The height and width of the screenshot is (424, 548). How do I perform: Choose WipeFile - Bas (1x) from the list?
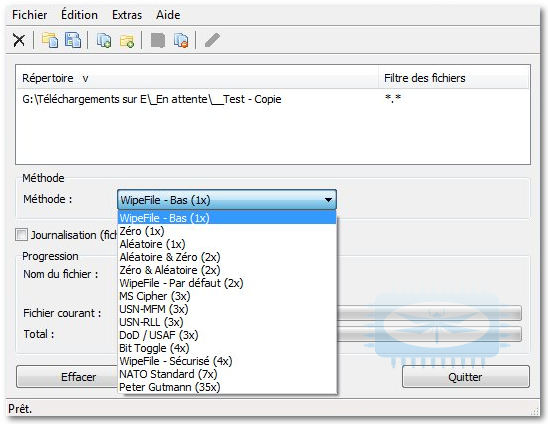227,218
